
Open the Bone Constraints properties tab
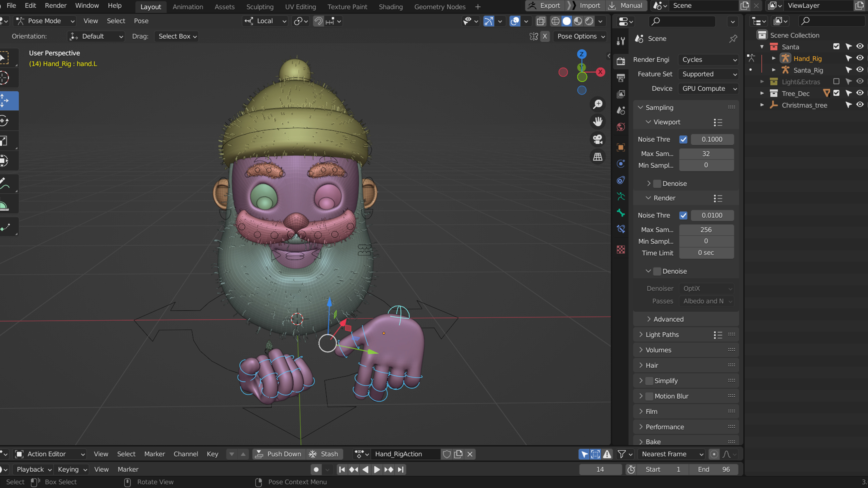coord(621,229)
